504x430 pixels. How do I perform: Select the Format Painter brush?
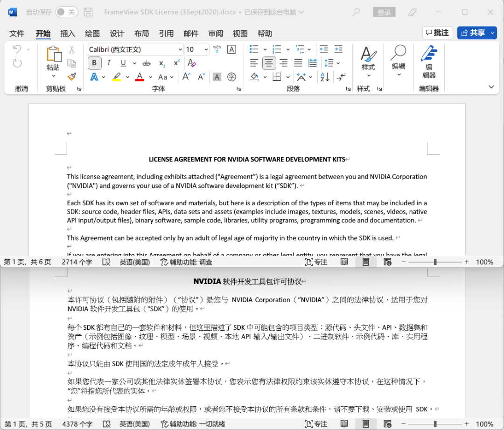72,77
